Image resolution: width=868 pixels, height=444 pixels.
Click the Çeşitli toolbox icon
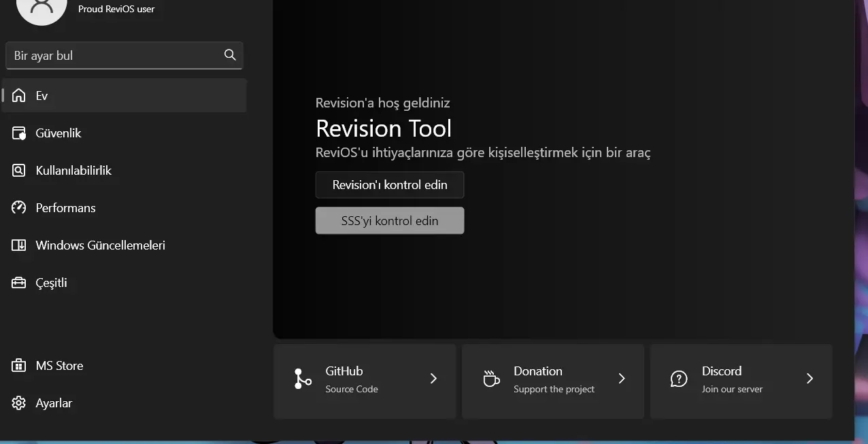click(x=19, y=283)
